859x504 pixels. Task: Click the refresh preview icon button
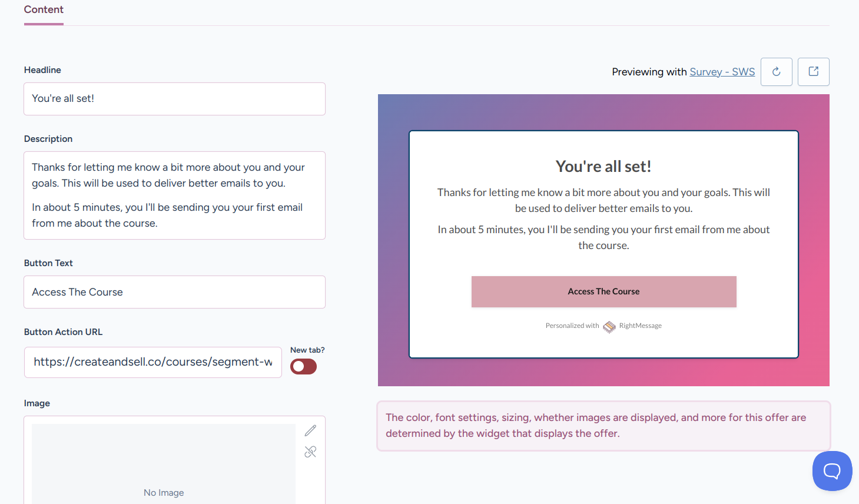point(776,72)
